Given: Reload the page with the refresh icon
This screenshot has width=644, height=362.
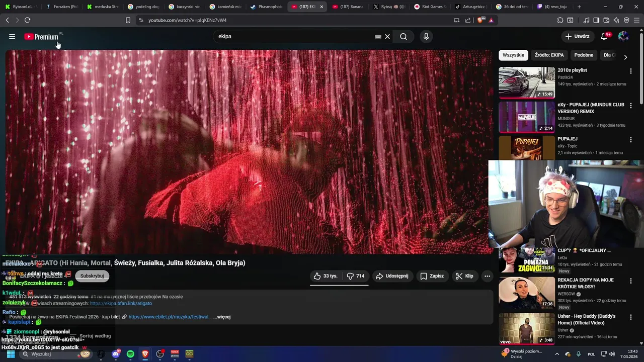Looking at the screenshot, I should [27, 20].
